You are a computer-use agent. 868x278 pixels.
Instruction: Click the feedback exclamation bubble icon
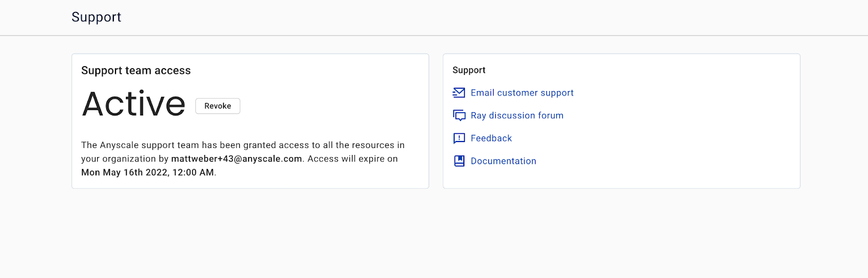point(459,138)
